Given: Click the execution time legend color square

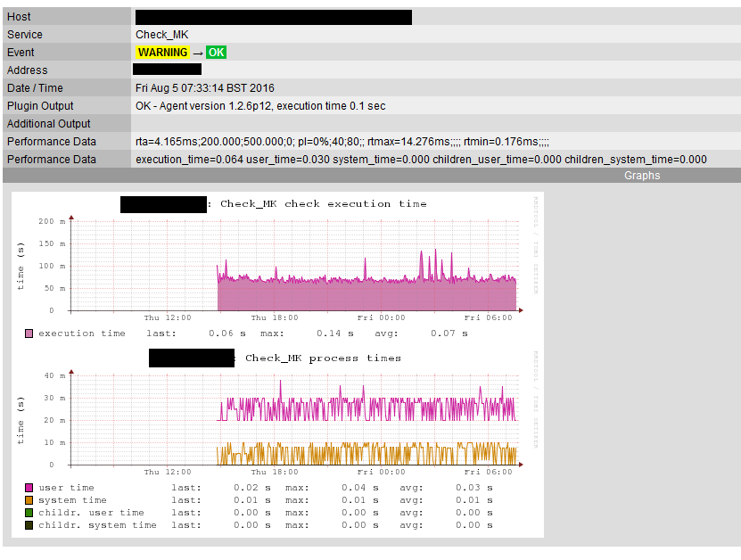Looking at the screenshot, I should pos(29,334).
